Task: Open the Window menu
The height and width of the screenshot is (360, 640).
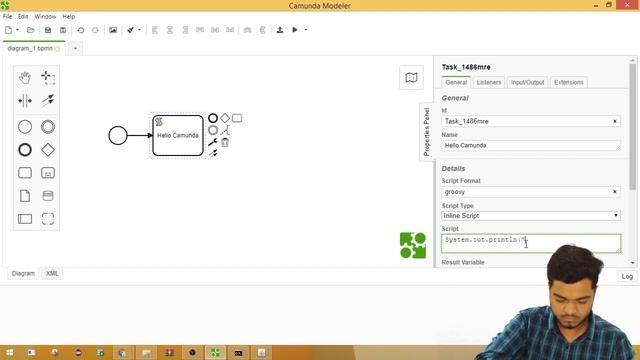Action: pyautogui.click(x=45, y=16)
